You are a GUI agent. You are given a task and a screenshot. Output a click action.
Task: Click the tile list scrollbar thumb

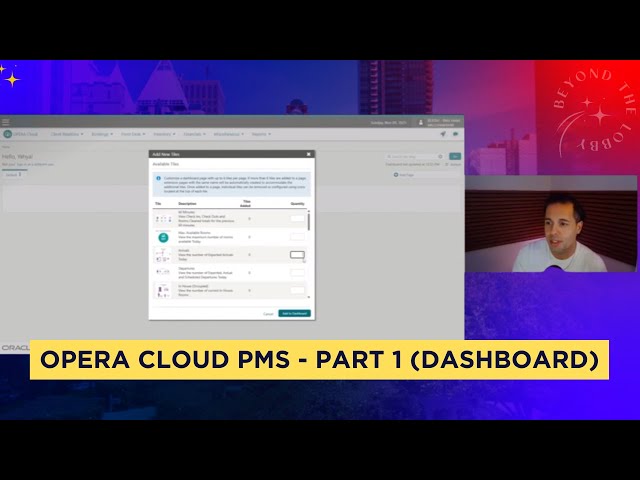tap(309, 222)
